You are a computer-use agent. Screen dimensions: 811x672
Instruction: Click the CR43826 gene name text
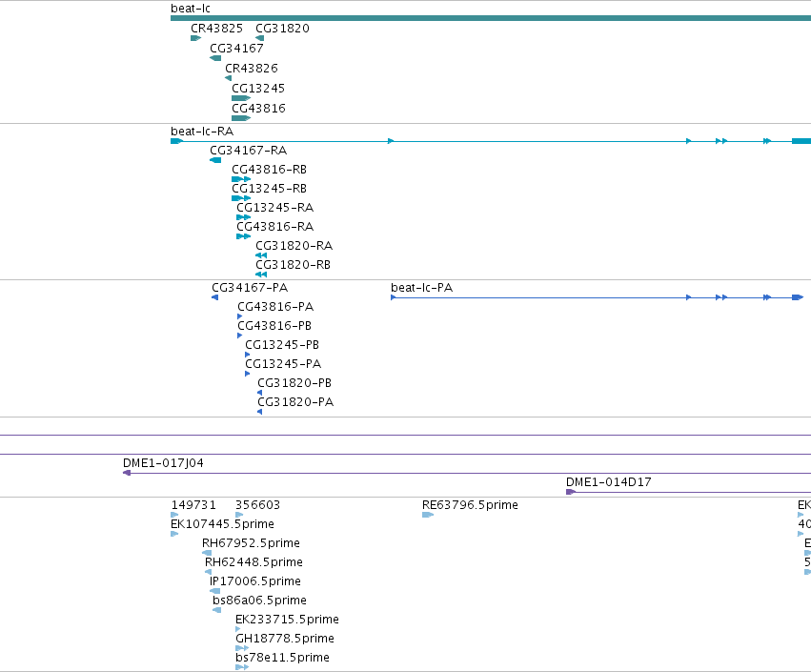(x=252, y=69)
